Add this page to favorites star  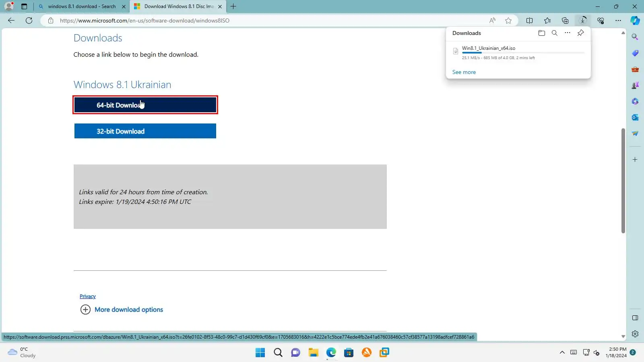click(x=508, y=21)
